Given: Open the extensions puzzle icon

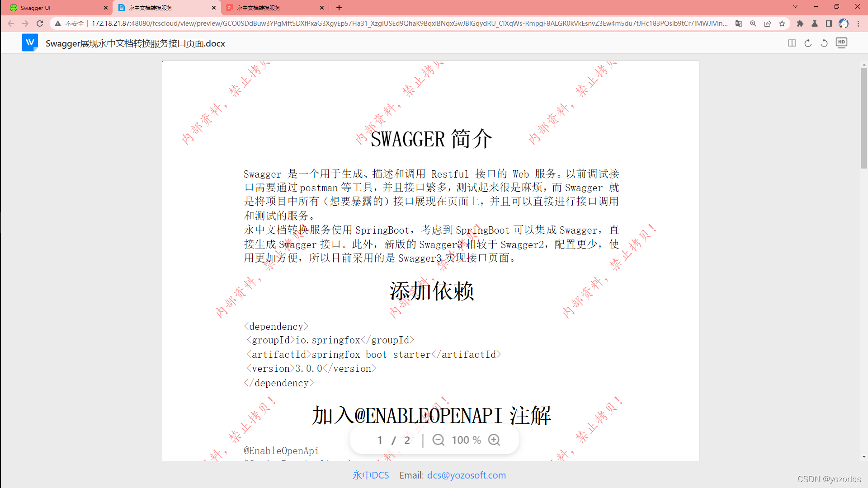Looking at the screenshot, I should pos(800,23).
